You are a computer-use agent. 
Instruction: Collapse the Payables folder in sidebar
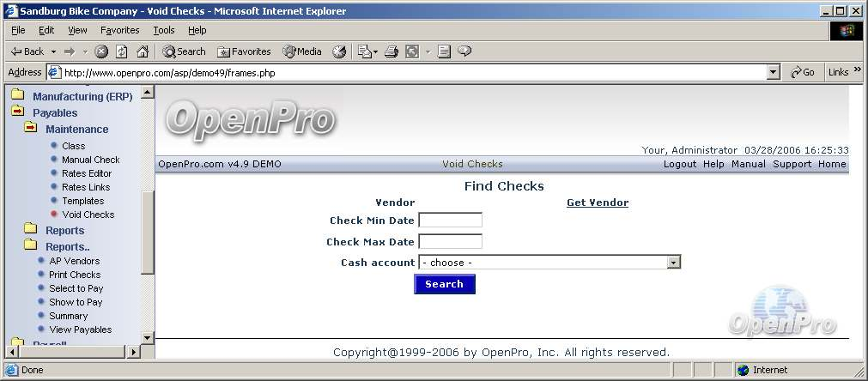coord(17,112)
